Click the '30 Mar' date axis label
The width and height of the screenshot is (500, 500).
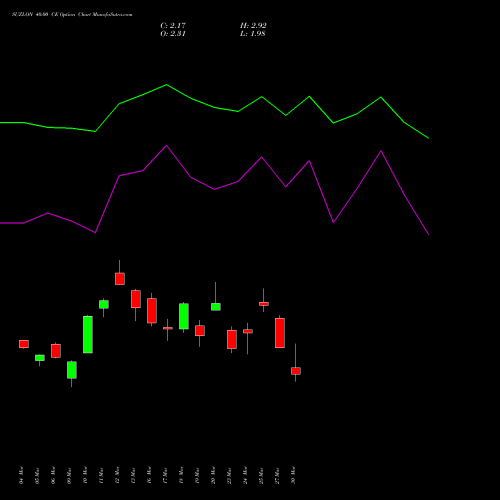[293, 475]
